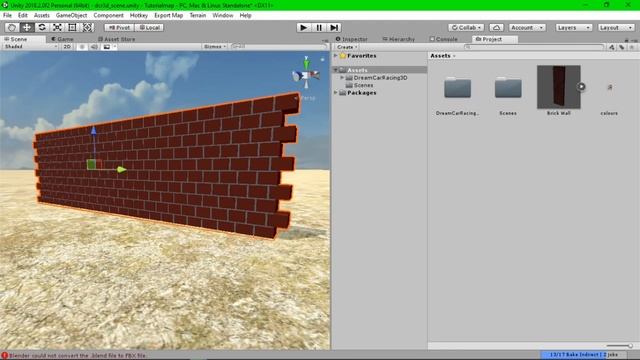
Task: Toggle scene audio
Action: [x=94, y=47]
